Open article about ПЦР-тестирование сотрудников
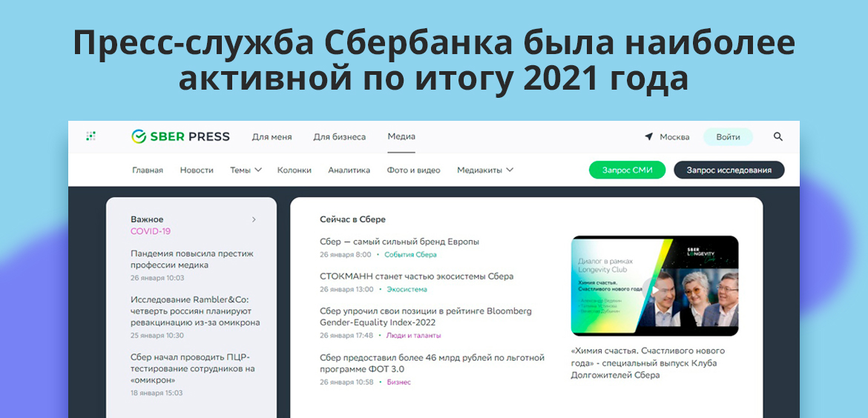 click(193, 368)
